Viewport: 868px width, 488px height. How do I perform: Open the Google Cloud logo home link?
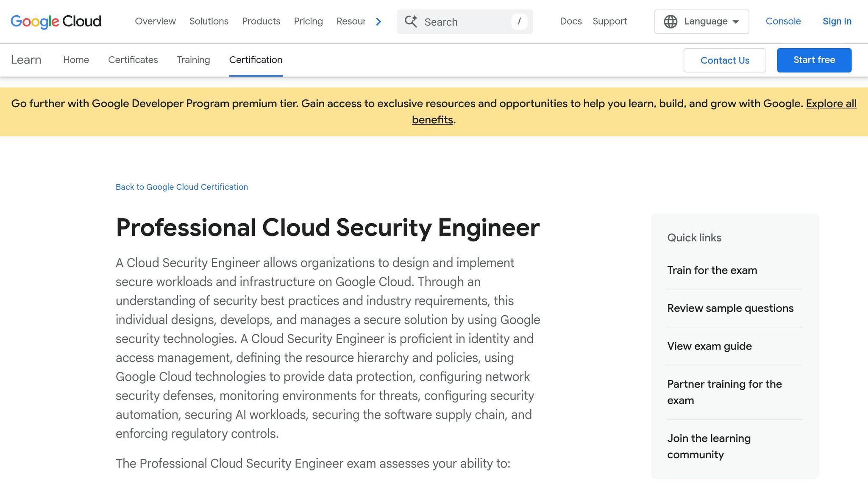click(x=56, y=21)
